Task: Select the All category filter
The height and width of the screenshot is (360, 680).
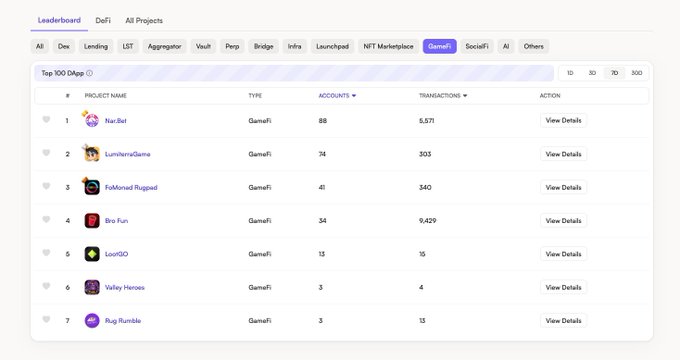Action: click(39, 46)
